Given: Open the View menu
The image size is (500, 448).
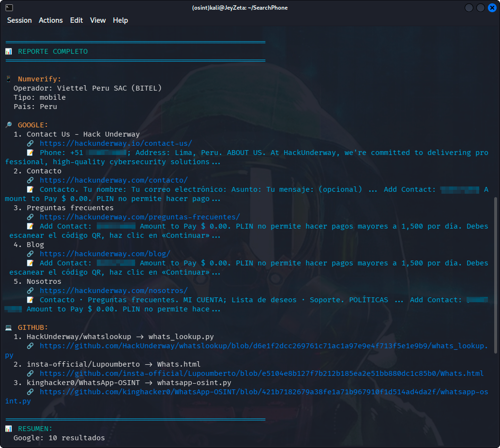Looking at the screenshot, I should tap(98, 20).
